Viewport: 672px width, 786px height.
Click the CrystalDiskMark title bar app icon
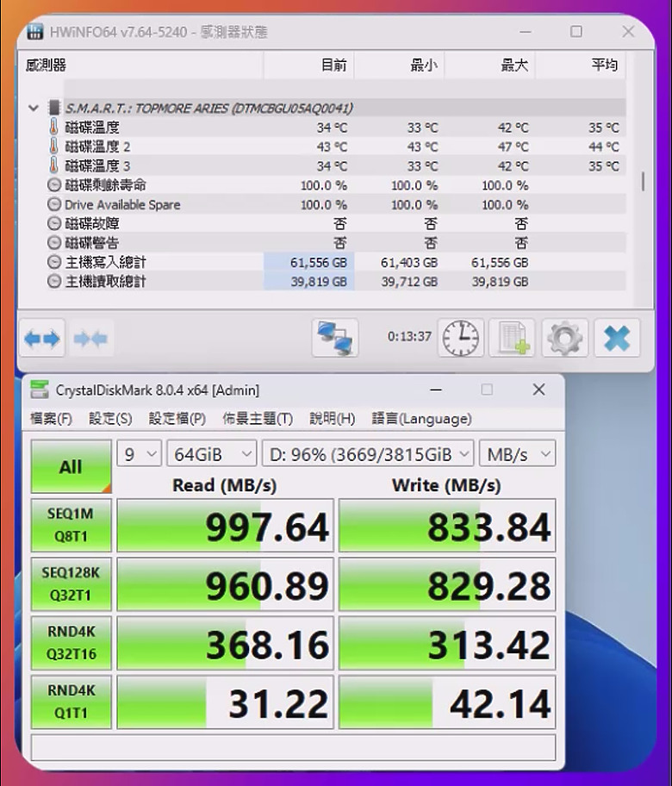click(x=40, y=390)
